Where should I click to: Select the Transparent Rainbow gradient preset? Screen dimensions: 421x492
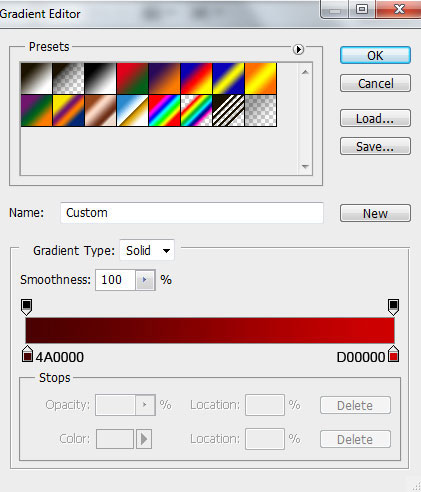[x=196, y=110]
